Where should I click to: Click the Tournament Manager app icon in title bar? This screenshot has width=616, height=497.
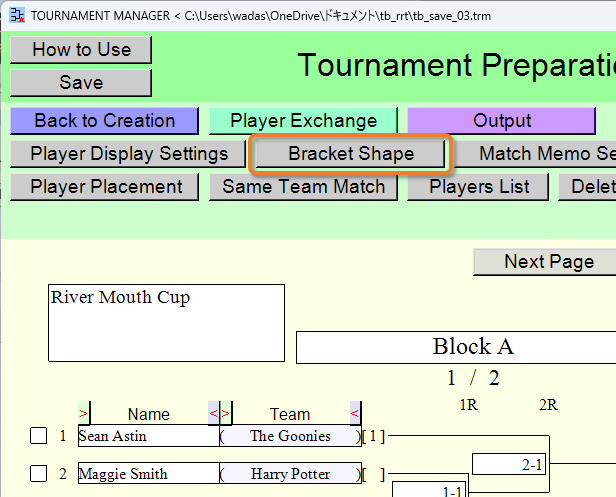point(17,16)
